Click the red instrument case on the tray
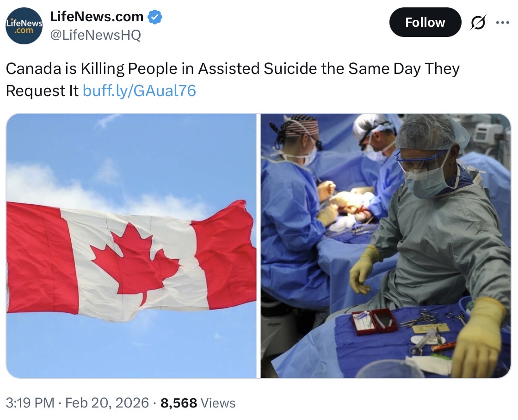This screenshot has height=420, width=518. [x=373, y=321]
